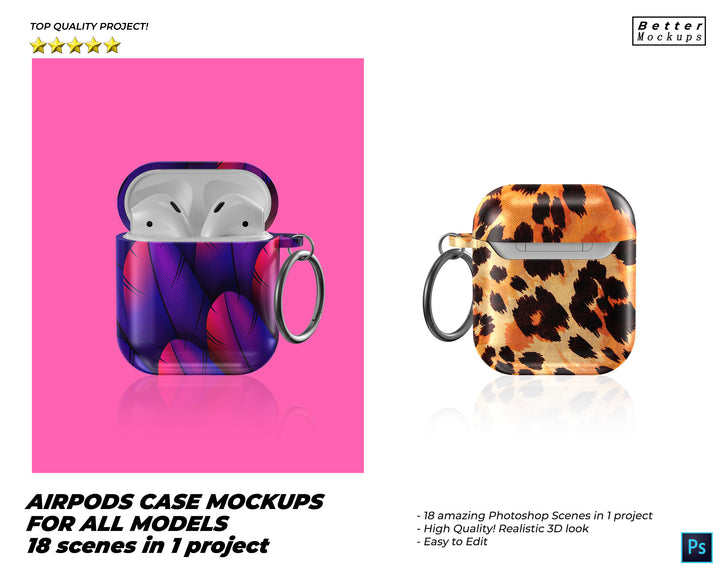Click the Photoshop Ps icon
Viewport: 720px width, 571px height.
pos(697,548)
